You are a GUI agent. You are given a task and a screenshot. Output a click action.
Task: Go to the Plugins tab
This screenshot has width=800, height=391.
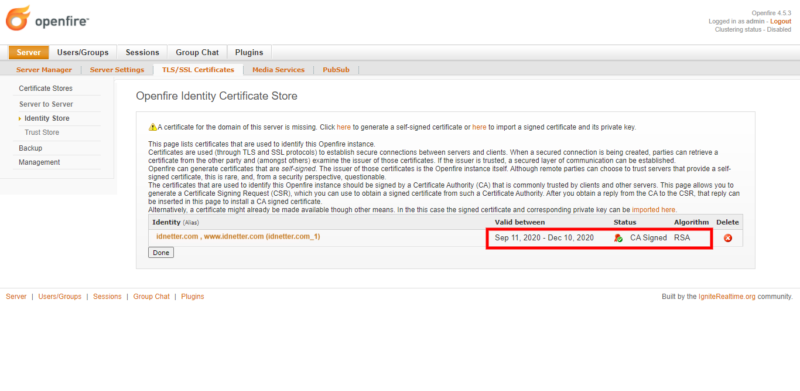(x=249, y=52)
